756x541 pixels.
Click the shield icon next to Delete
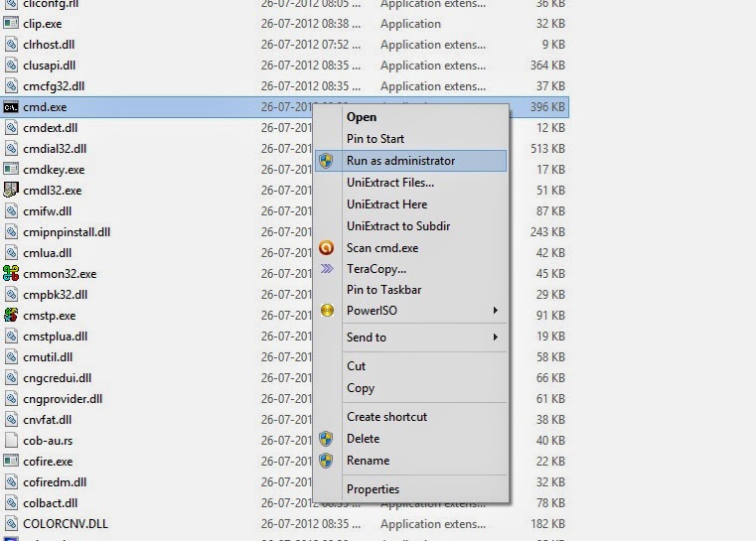click(x=327, y=439)
